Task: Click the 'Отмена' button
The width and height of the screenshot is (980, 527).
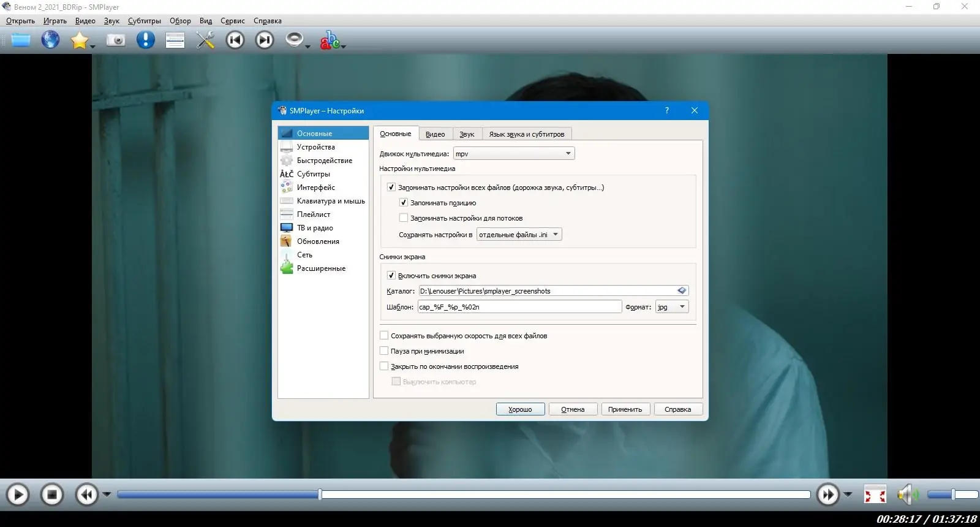Action: click(573, 409)
